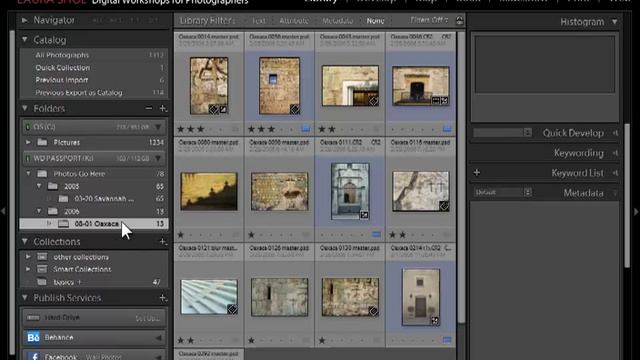
Task: Open the OS (C:) volume dropdown
Action: [158, 127]
